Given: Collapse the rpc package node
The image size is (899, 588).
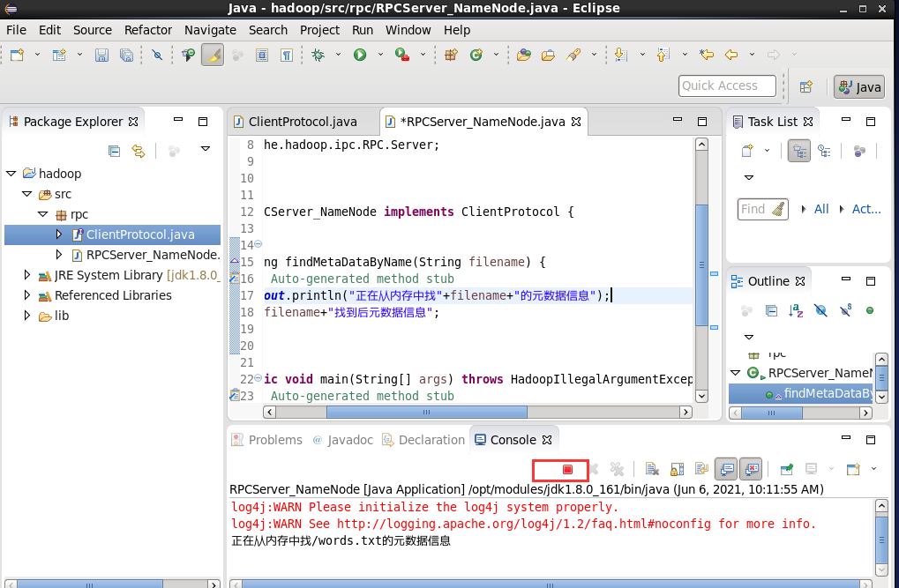Looking at the screenshot, I should [x=42, y=213].
